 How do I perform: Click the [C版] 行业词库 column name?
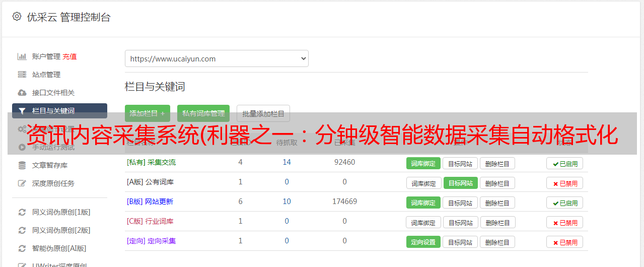[x=150, y=221]
